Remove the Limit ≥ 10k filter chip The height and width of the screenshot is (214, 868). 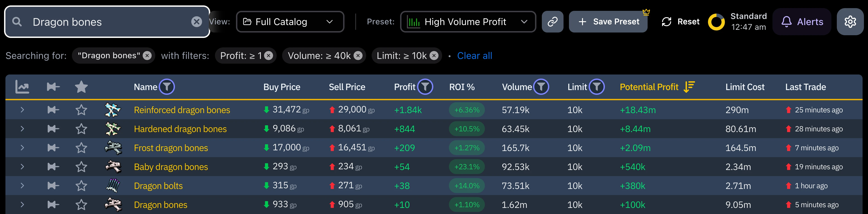pyautogui.click(x=434, y=56)
